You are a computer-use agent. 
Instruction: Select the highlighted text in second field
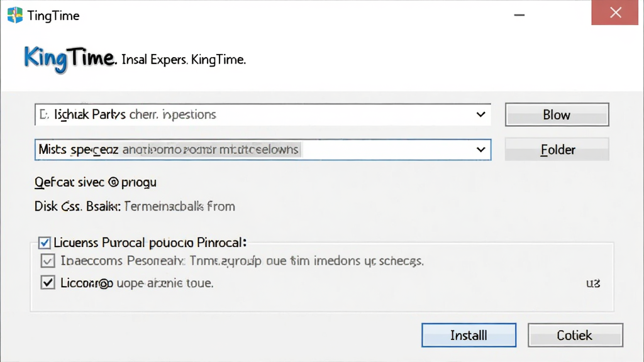pyautogui.click(x=211, y=150)
